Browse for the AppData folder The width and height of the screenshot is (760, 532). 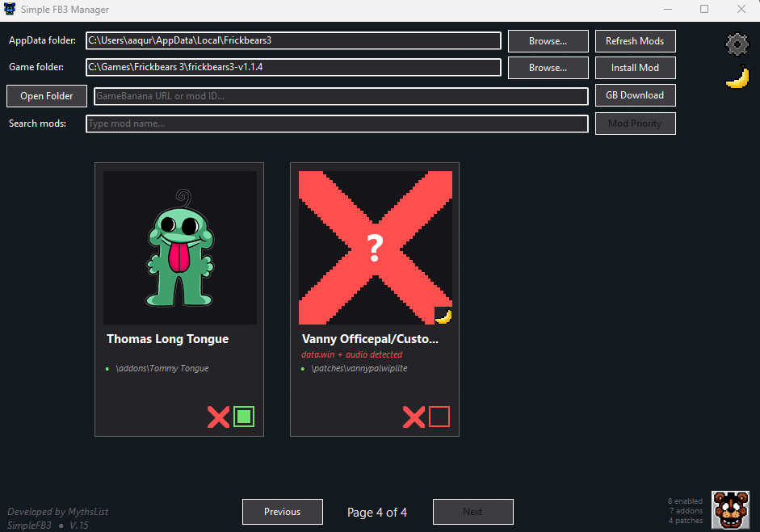click(548, 41)
